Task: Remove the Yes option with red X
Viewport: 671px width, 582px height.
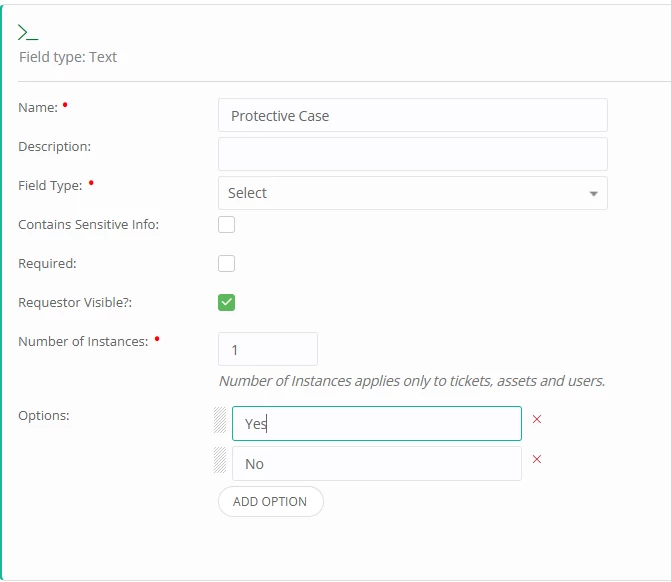Action: coord(537,419)
